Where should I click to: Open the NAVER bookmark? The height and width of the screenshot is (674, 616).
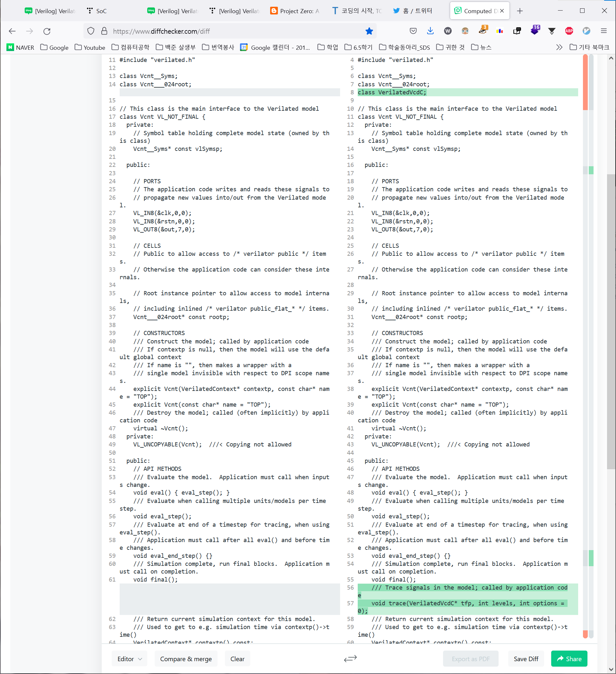[x=21, y=47]
